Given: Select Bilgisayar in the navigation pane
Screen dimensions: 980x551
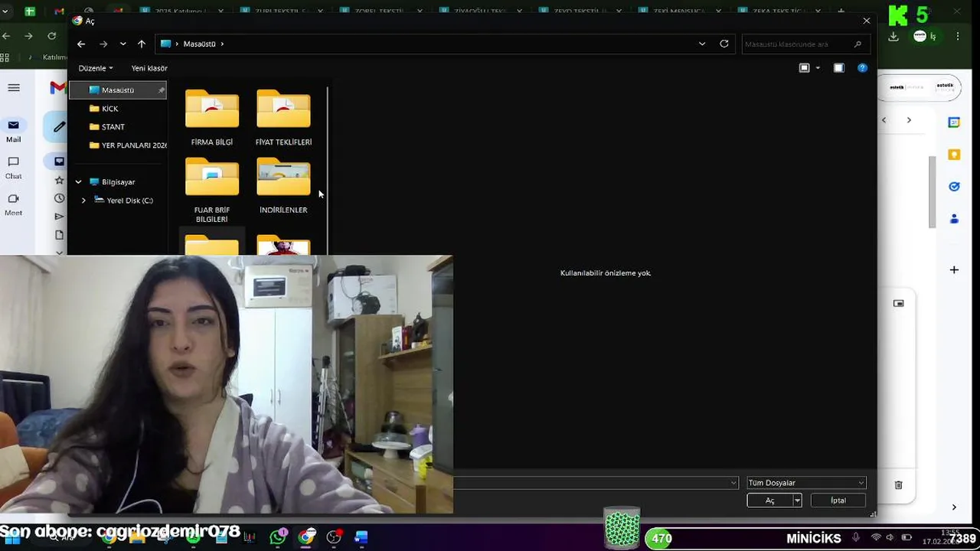Looking at the screenshot, I should (x=118, y=182).
